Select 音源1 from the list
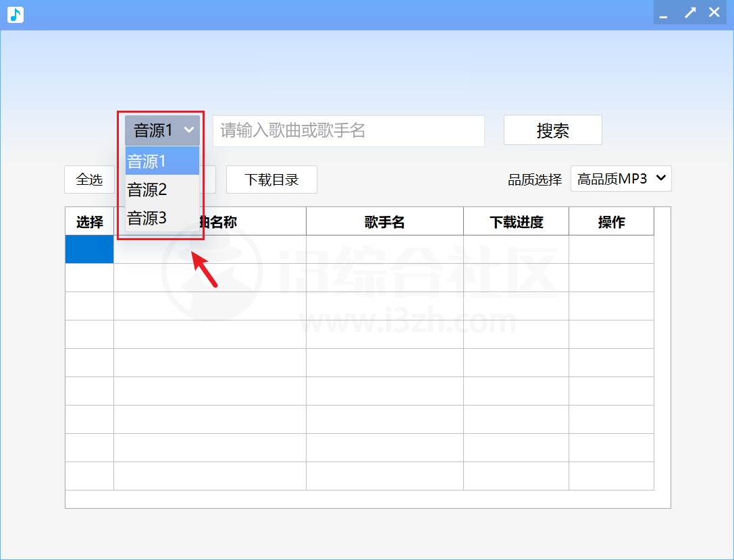The width and height of the screenshot is (734, 560). (x=163, y=161)
